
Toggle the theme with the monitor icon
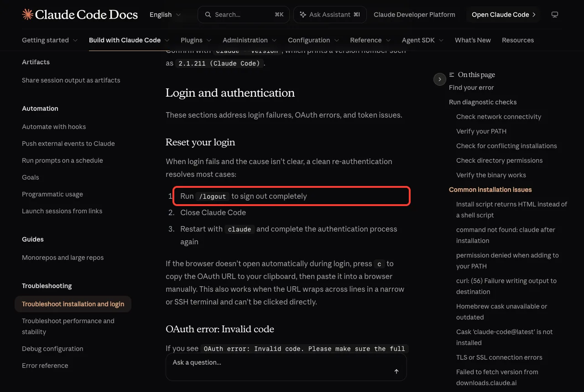(555, 15)
